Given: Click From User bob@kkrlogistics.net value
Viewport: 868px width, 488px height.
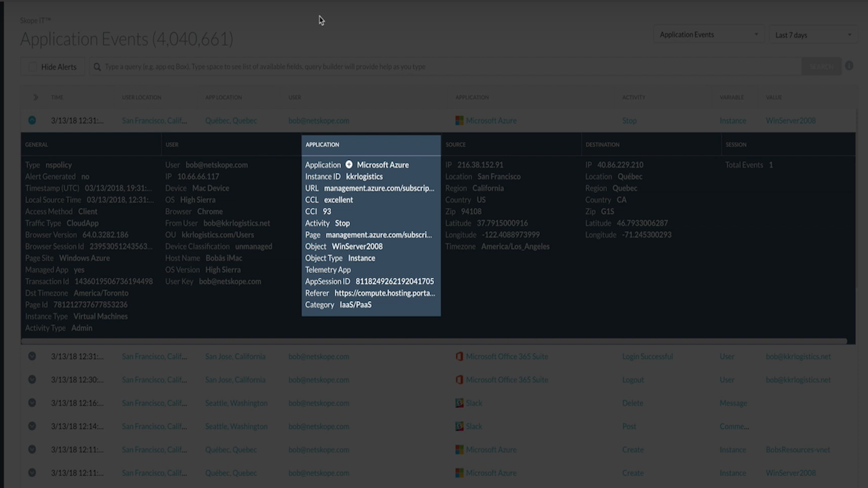Looking at the screenshot, I should [x=237, y=223].
